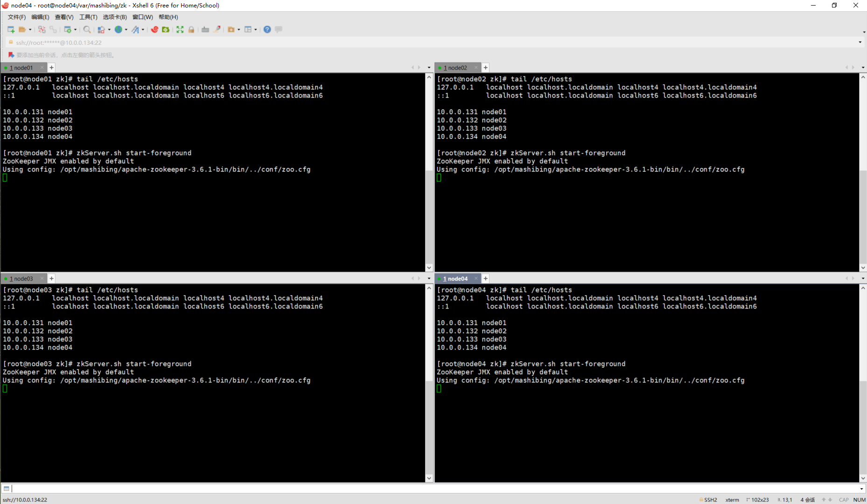This screenshot has width=867, height=504.
Task: Expand color scheme dropdown arrow
Action: coord(109,29)
